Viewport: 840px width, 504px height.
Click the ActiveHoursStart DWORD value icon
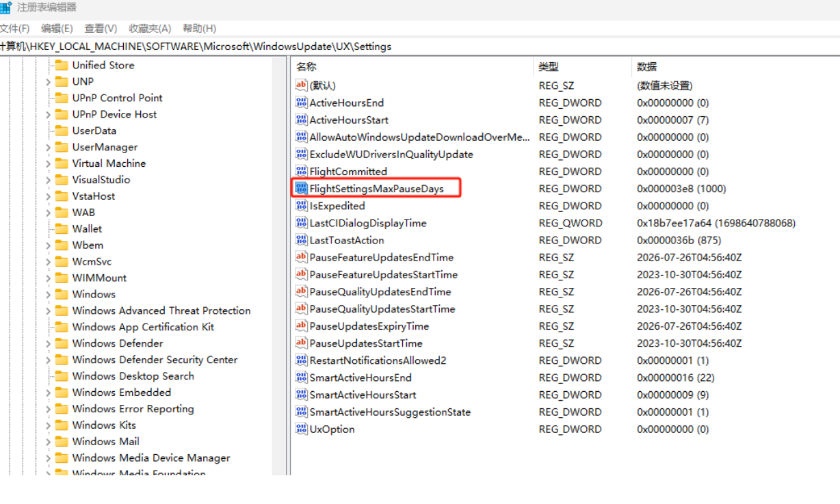301,120
